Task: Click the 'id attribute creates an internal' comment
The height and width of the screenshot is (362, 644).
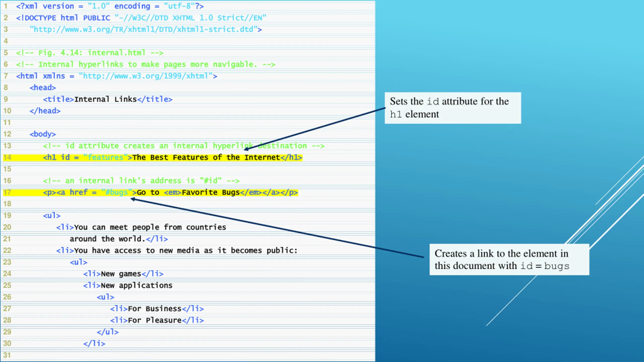Action: coord(184,146)
